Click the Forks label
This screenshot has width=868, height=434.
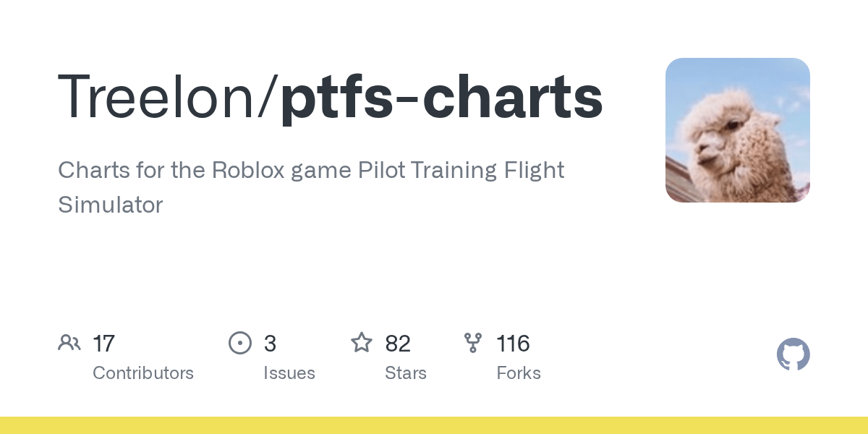[519, 373]
